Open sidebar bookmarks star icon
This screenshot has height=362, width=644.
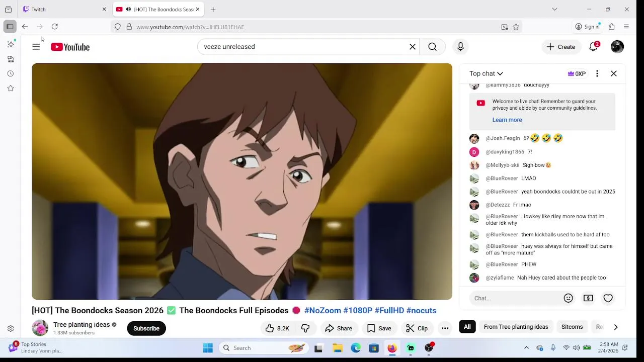pos(10,88)
